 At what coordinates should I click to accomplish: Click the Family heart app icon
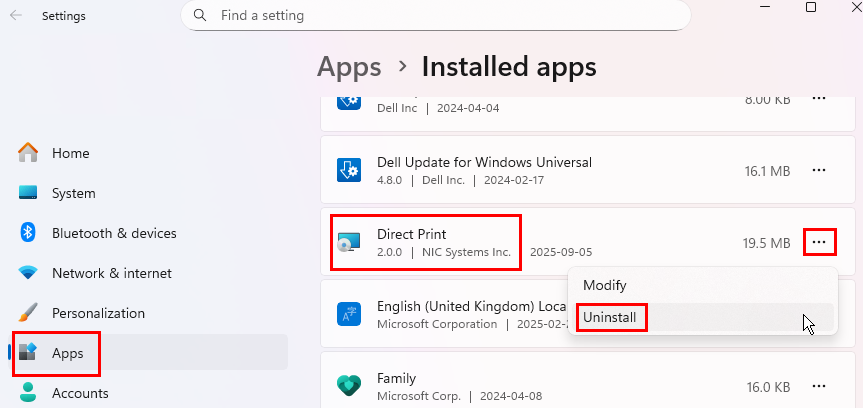point(349,387)
